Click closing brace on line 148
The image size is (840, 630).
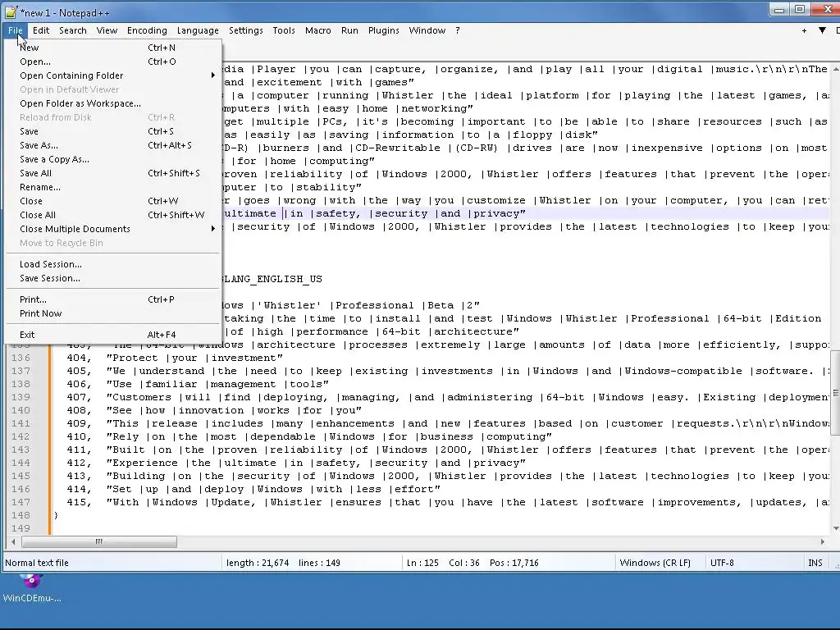pyautogui.click(x=56, y=515)
